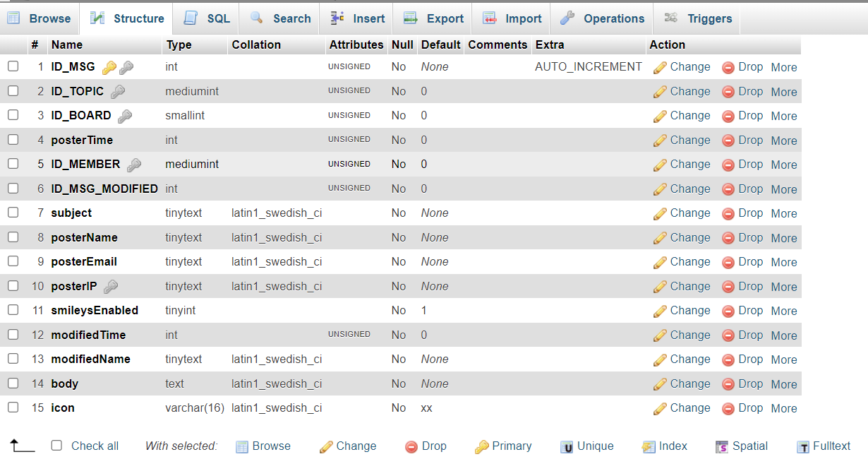Click the gray index key beside posterIP
Viewport: 868px width, 464px height.
point(111,287)
